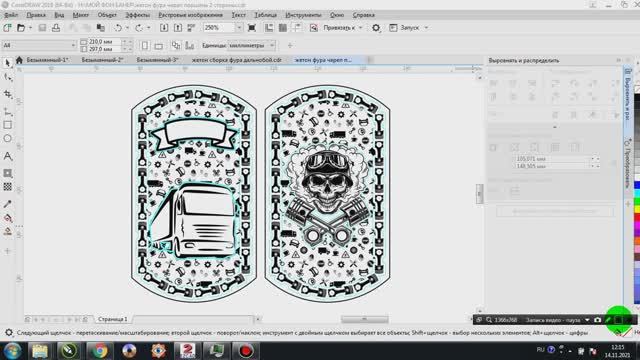The width and height of the screenshot is (640, 360).
Task: Select the Interactive fill tool
Action: (x=7, y=218)
